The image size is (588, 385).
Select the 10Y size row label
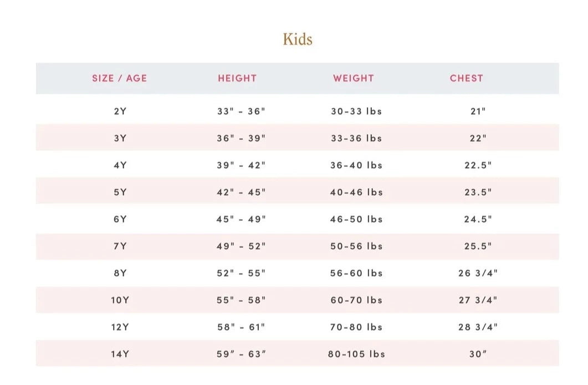pos(120,300)
